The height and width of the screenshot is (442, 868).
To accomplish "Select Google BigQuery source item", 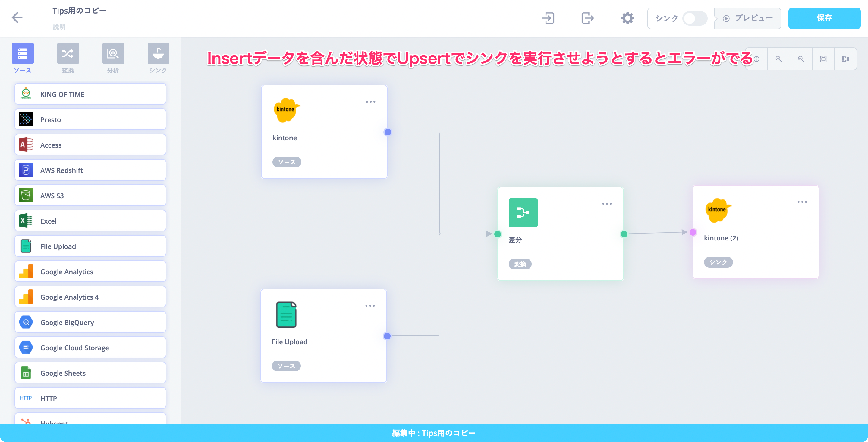I will point(90,322).
